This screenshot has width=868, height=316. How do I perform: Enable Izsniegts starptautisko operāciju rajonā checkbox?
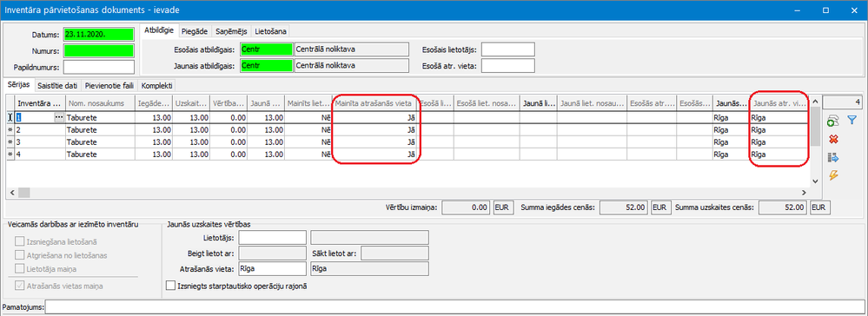(x=171, y=286)
